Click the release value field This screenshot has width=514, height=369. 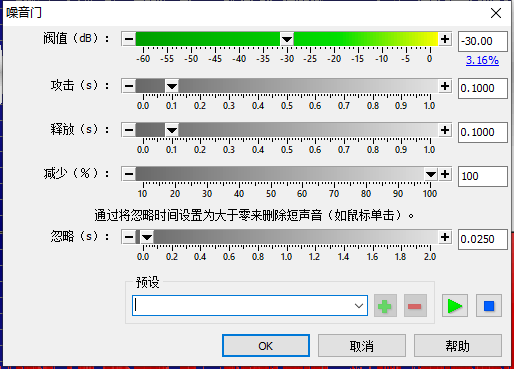[x=483, y=132]
